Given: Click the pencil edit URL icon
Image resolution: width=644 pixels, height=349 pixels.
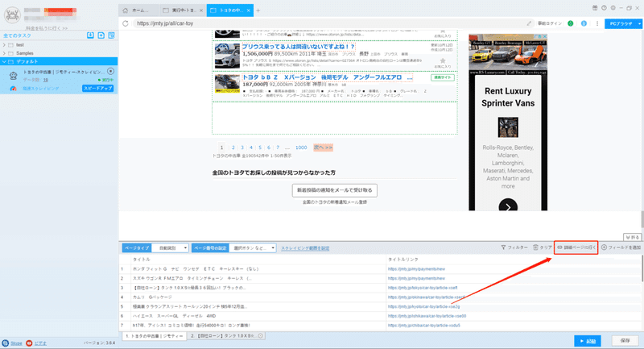Looking at the screenshot, I should (529, 23).
